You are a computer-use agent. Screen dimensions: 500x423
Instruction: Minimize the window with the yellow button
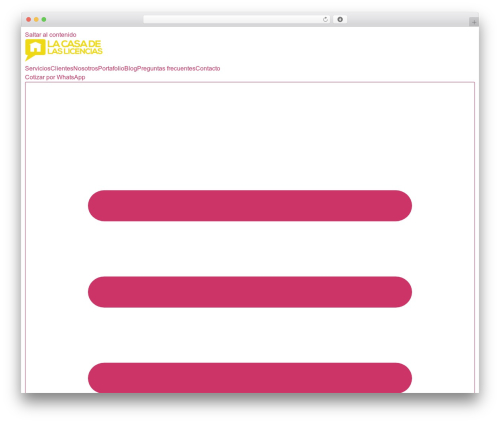pyautogui.click(x=36, y=20)
